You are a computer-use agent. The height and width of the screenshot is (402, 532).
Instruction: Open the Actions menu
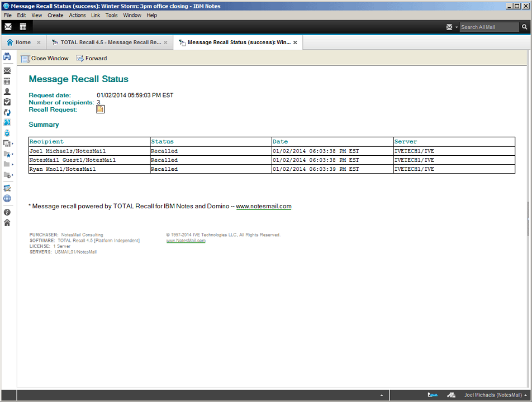click(77, 15)
